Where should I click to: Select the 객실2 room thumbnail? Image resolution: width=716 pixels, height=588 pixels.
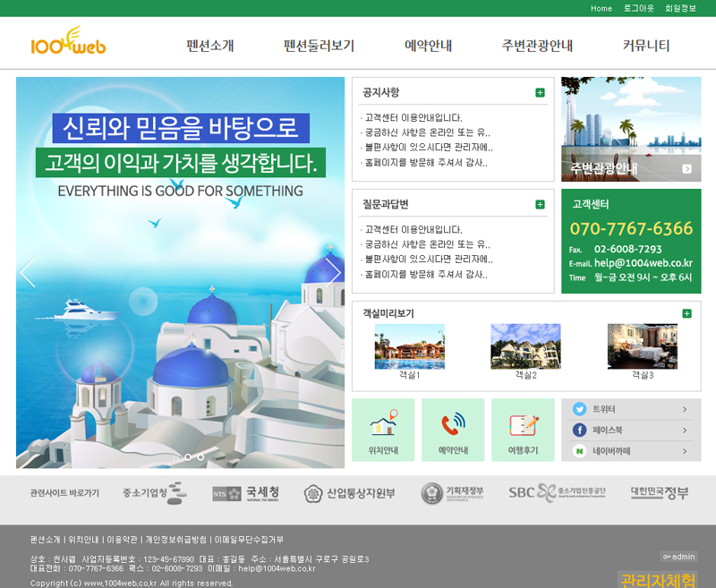point(525,347)
